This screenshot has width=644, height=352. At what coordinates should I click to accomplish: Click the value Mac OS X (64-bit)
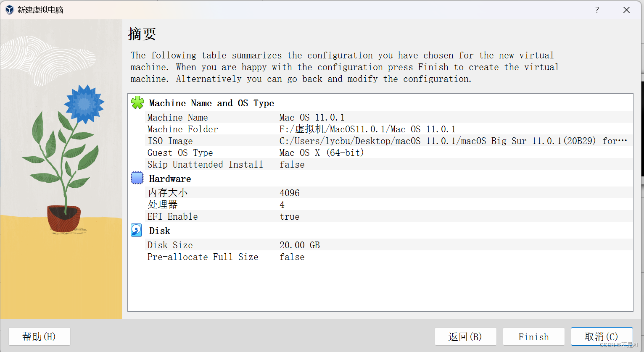pos(322,153)
